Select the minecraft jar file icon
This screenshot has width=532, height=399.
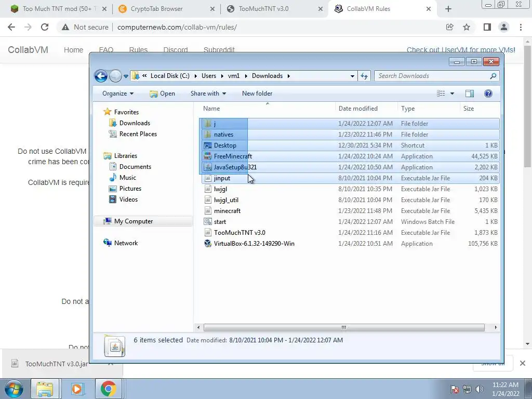(208, 211)
